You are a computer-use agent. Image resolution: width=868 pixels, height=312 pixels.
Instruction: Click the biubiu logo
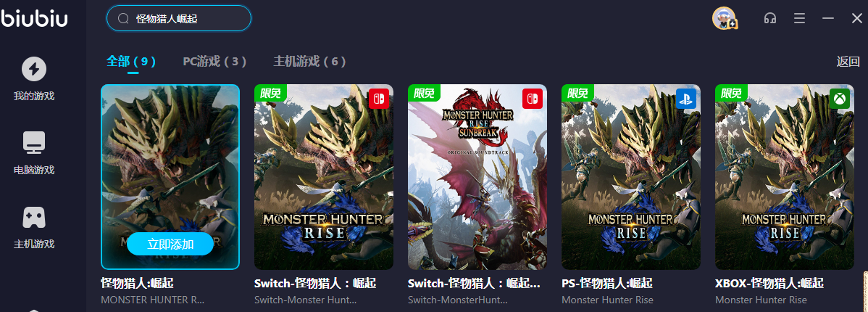click(x=34, y=18)
